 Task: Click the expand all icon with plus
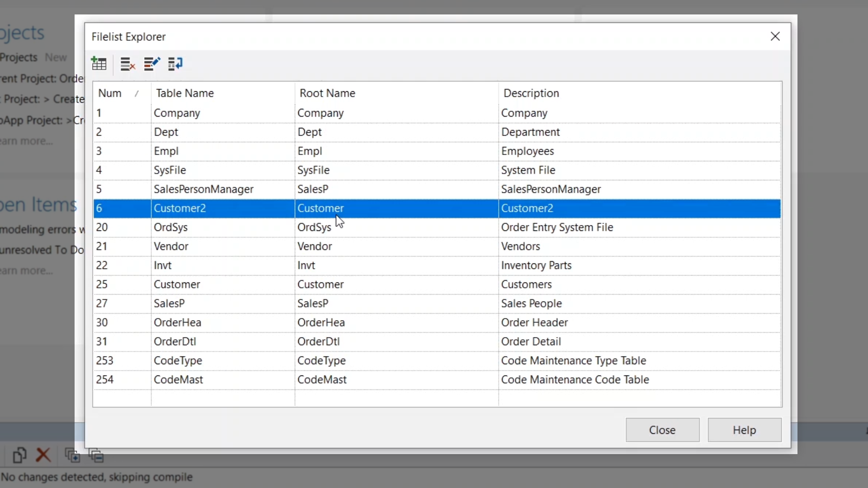pyautogui.click(x=72, y=455)
